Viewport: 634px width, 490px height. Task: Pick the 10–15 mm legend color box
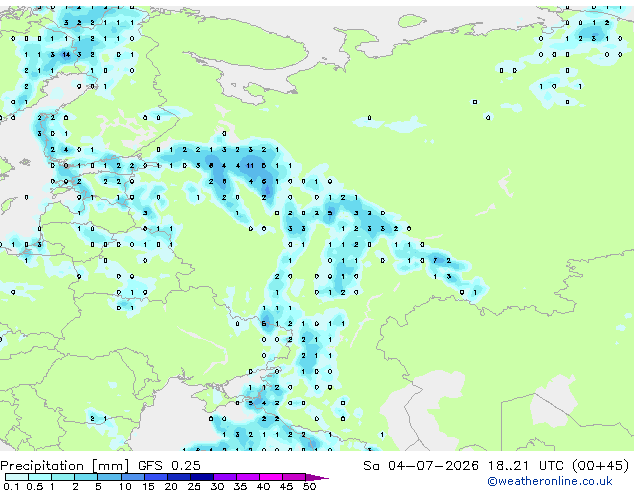132,477
